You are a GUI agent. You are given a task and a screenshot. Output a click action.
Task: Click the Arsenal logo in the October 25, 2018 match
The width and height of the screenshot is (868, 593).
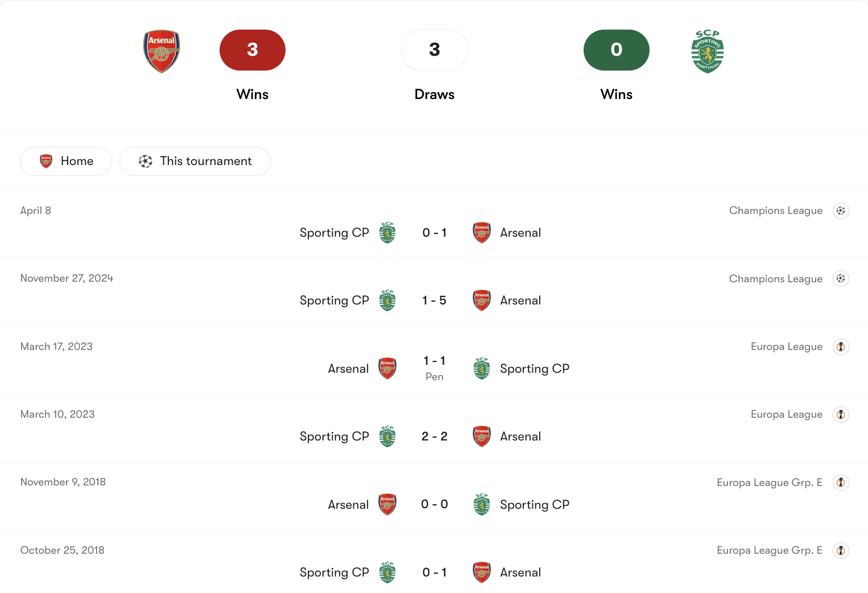point(481,573)
